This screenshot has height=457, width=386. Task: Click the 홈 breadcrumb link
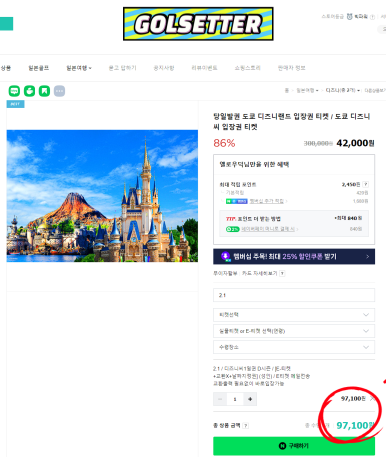[287, 90]
